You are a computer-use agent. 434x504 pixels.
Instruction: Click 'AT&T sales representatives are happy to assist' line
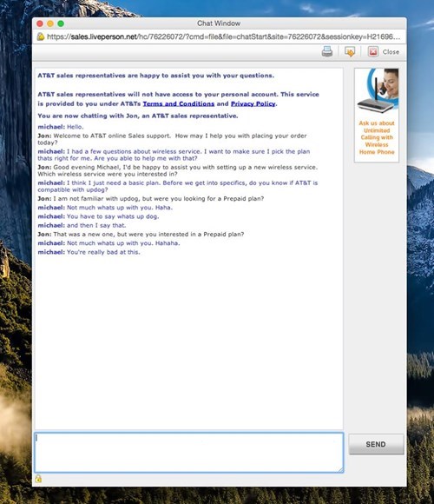click(x=155, y=76)
